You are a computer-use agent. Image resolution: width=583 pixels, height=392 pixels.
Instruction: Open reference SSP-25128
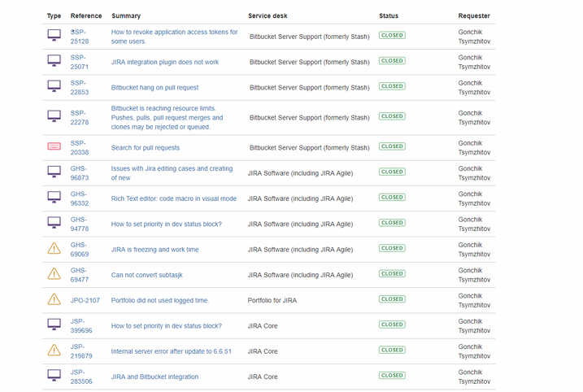[x=80, y=37]
